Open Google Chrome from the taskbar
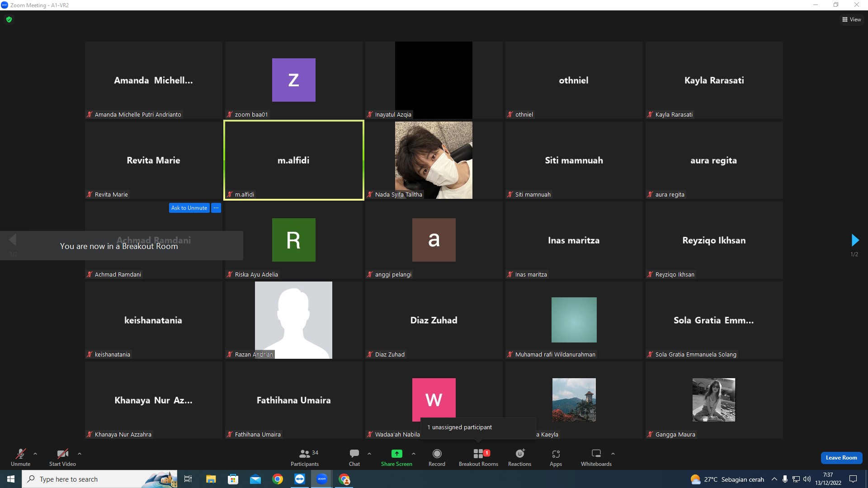 pos(278,479)
